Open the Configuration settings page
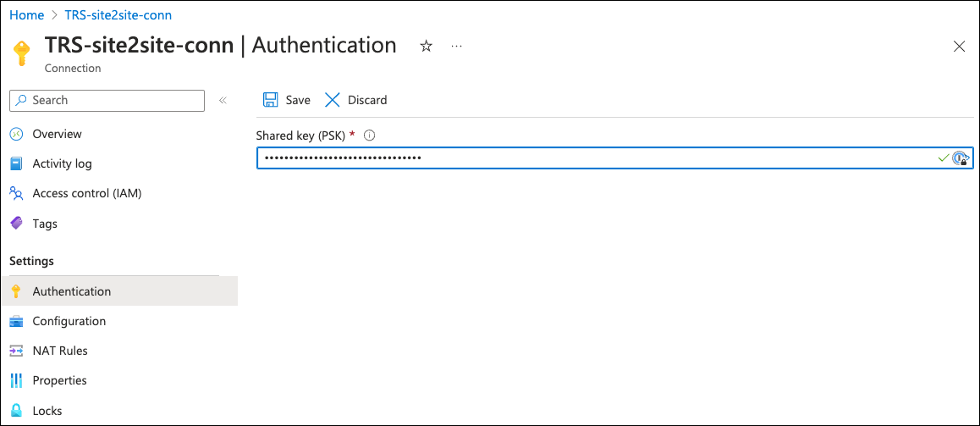Image resolution: width=980 pixels, height=426 pixels. pos(69,321)
